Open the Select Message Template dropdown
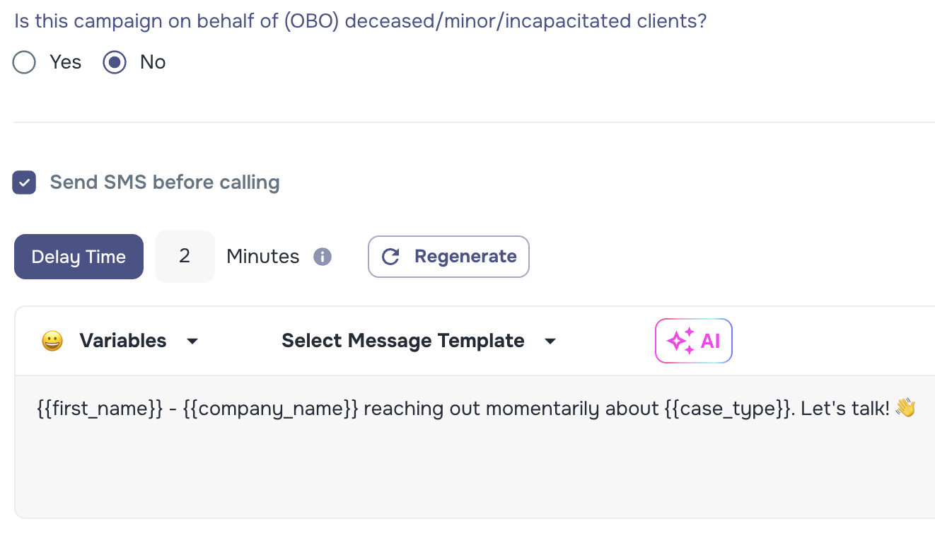 point(403,340)
